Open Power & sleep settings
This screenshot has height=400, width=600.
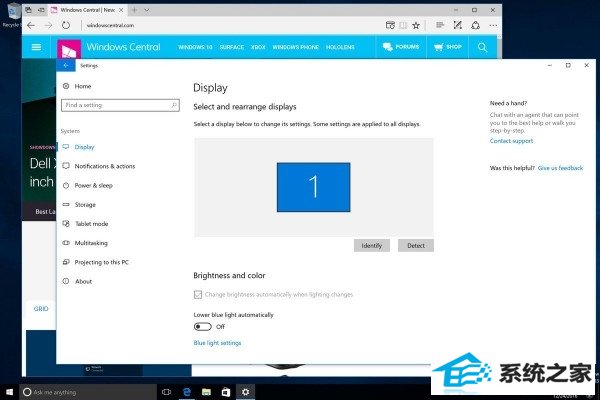coord(93,185)
